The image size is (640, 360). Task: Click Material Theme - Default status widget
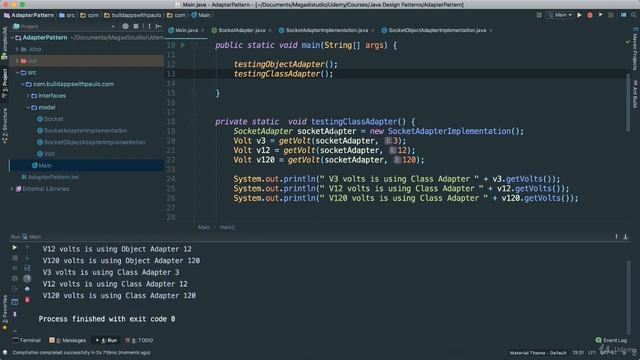point(538,353)
